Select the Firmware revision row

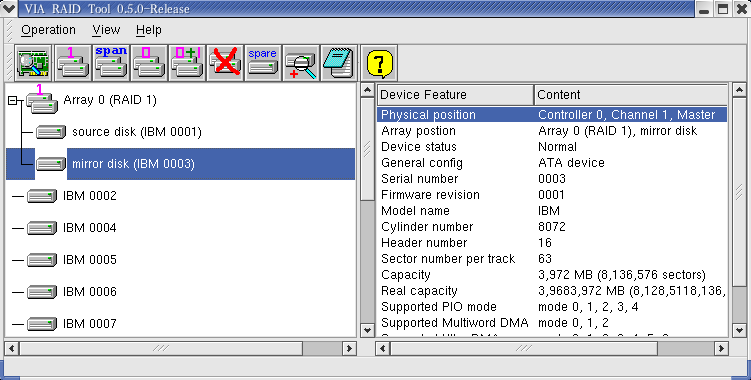pyautogui.click(x=552, y=195)
